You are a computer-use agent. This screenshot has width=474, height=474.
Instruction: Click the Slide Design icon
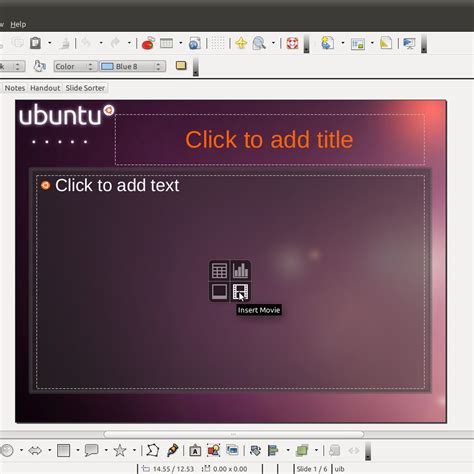click(x=386, y=43)
